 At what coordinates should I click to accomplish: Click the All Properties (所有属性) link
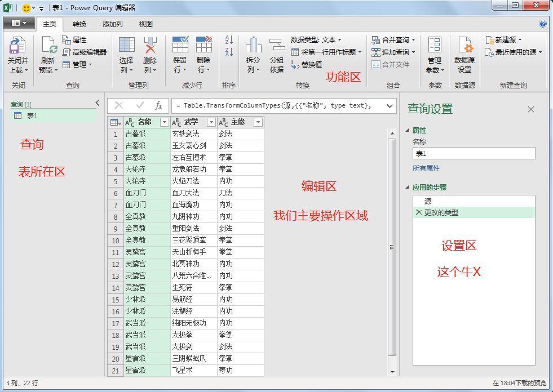click(426, 168)
